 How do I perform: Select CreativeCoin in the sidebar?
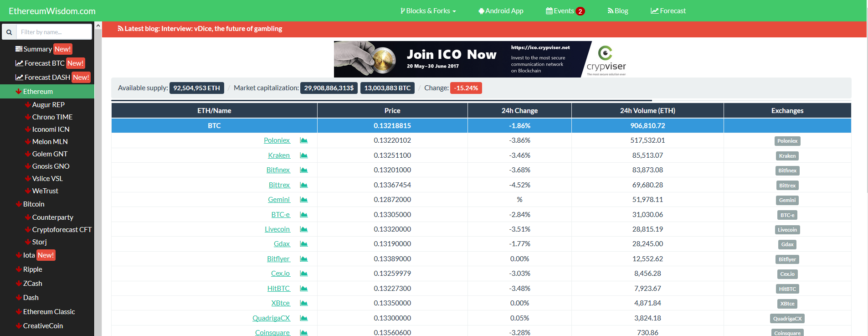click(x=43, y=326)
